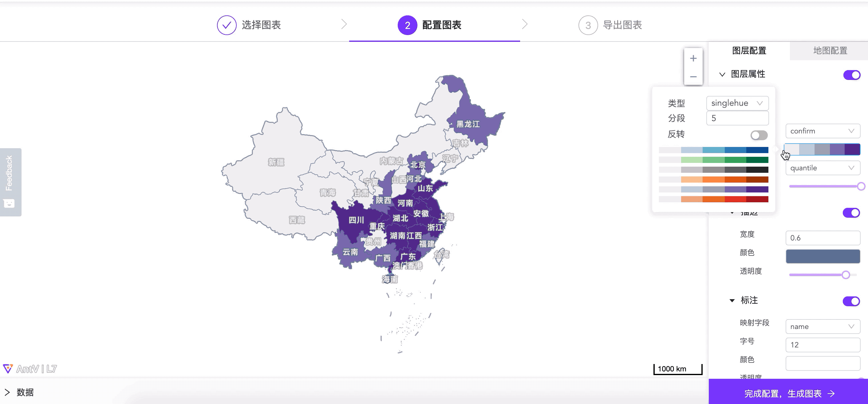Toggle the 反转 reverse switch
The image size is (868, 404).
click(759, 135)
